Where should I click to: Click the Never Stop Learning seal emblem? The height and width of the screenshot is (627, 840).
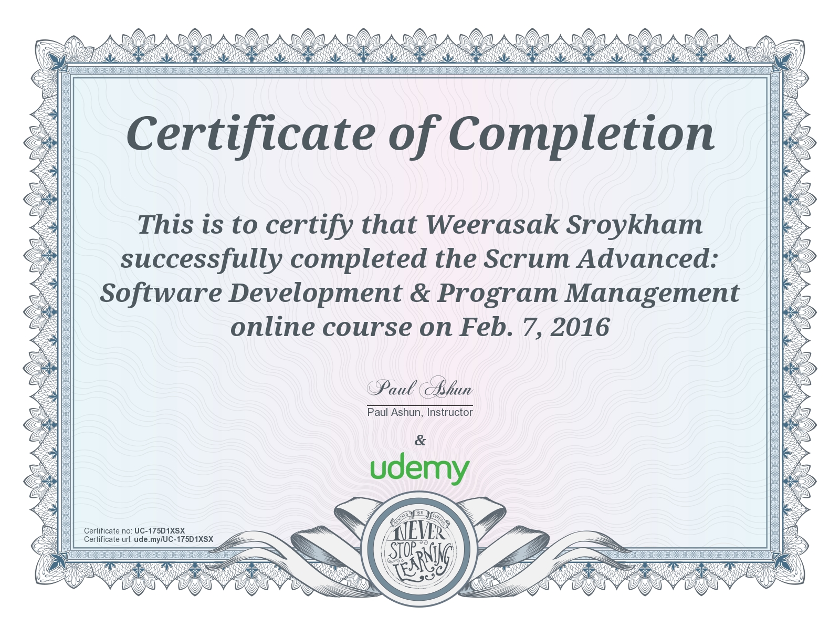click(x=420, y=550)
